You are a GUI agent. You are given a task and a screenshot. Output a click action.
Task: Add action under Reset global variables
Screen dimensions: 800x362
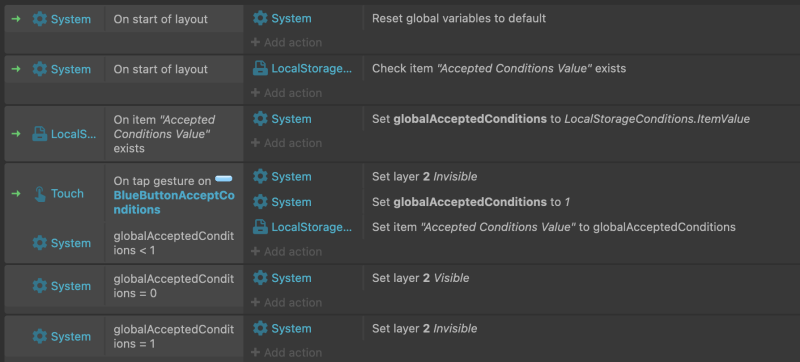point(286,42)
